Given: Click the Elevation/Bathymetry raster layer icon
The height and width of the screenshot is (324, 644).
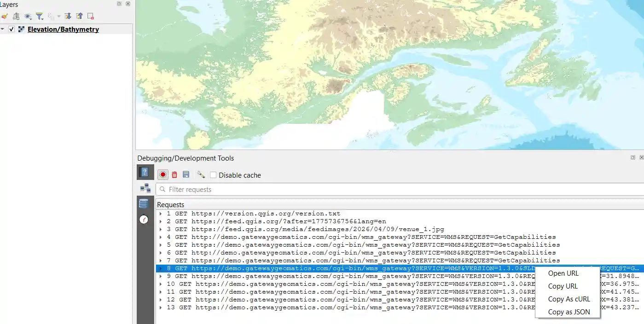Looking at the screenshot, I should [x=21, y=29].
